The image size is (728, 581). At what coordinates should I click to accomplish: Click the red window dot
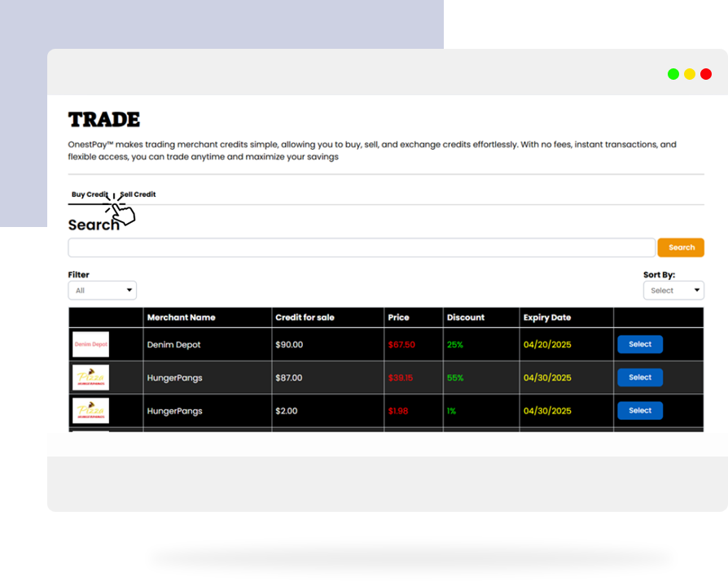706,74
